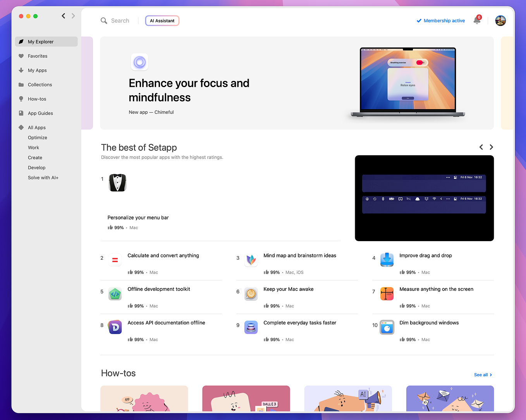The image size is (526, 420).
Task: Show next best of Setapp apps
Action: point(491,147)
